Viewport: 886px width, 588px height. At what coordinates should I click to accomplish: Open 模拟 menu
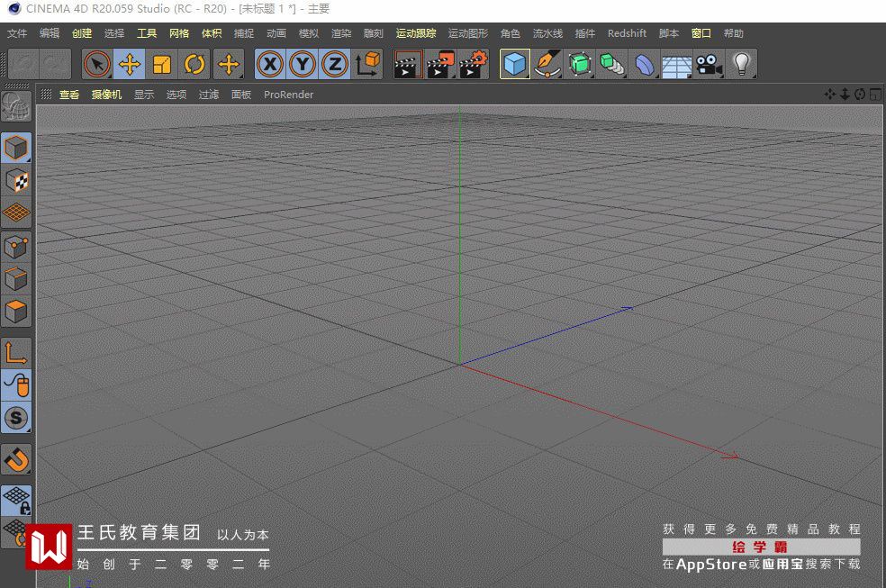(309, 33)
